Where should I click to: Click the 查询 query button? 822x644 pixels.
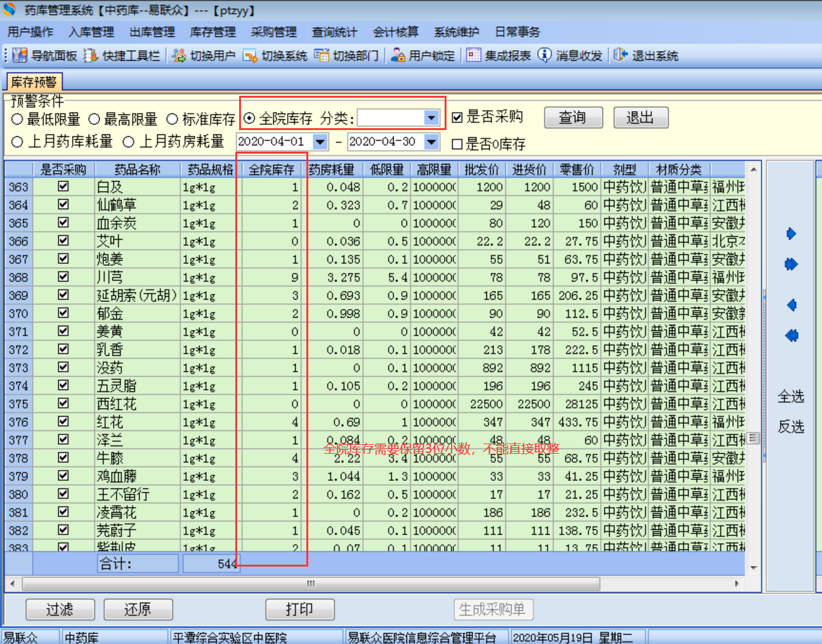click(x=573, y=118)
